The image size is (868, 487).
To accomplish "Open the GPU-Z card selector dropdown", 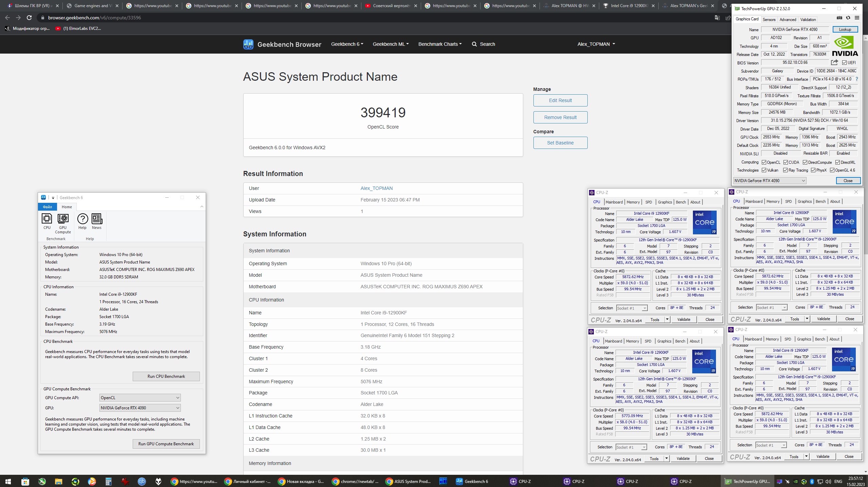I will [770, 181].
